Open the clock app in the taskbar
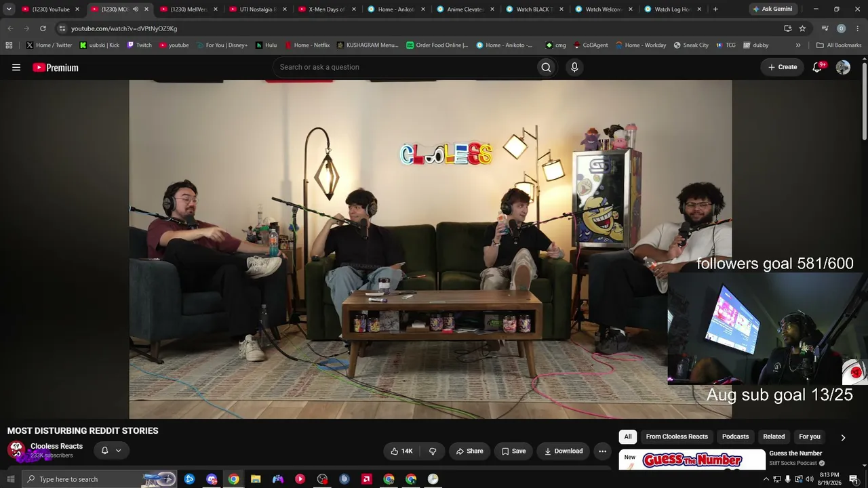868x488 pixels. 433,479
